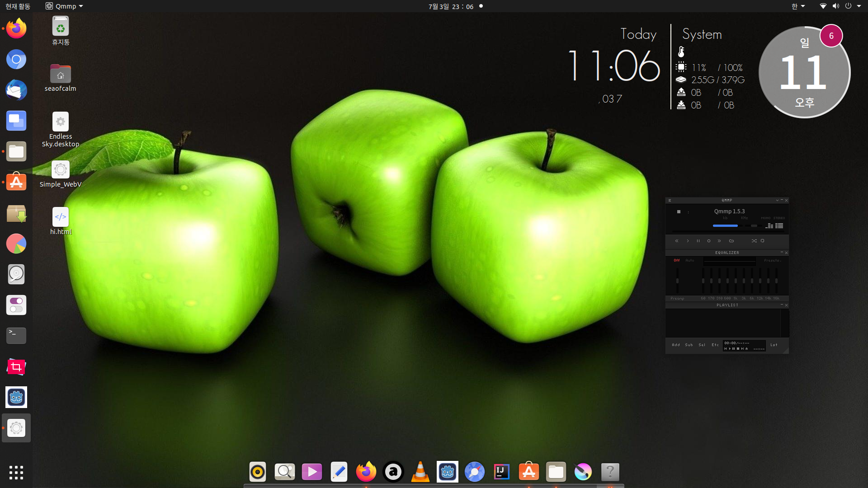Image resolution: width=868 pixels, height=488 pixels.
Task: Click the open file (eject) icon in Qmmp
Action: [731, 241]
